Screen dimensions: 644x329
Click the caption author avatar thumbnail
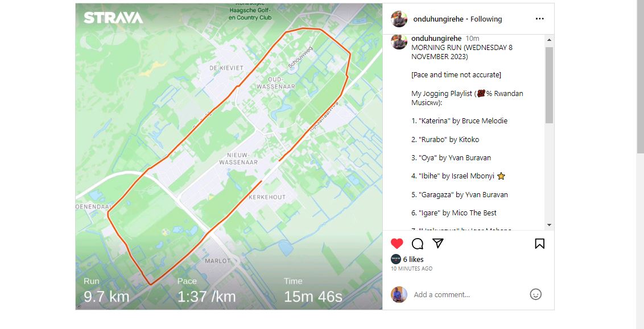[399, 41]
